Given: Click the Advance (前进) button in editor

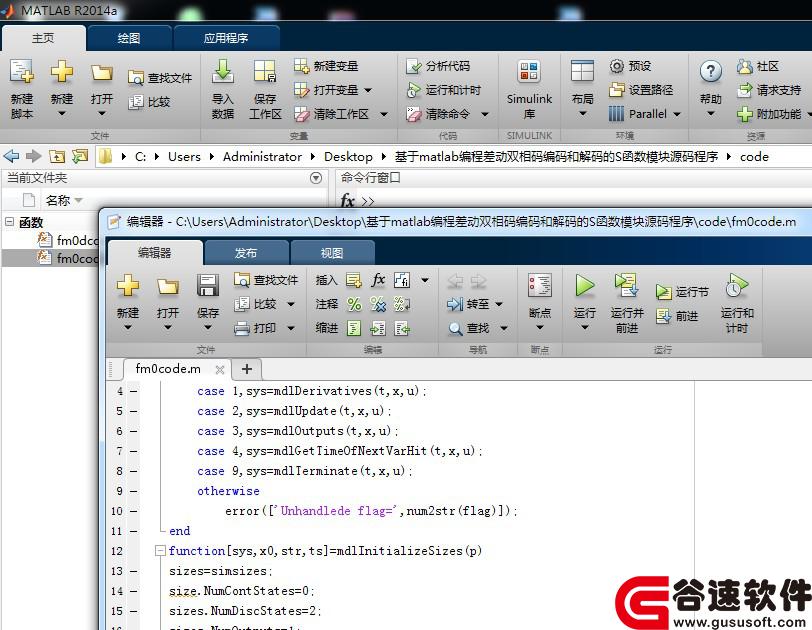Looking at the screenshot, I should click(x=677, y=316).
